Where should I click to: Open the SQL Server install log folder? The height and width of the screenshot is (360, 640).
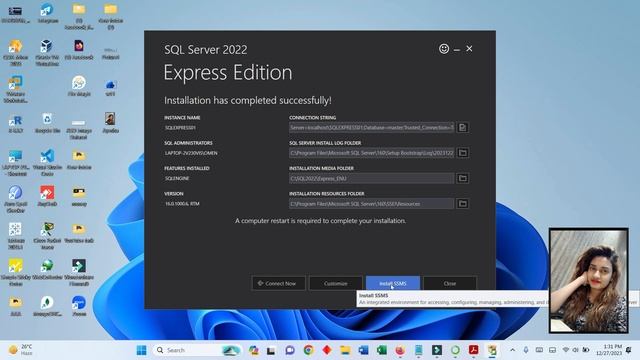pyautogui.click(x=462, y=153)
